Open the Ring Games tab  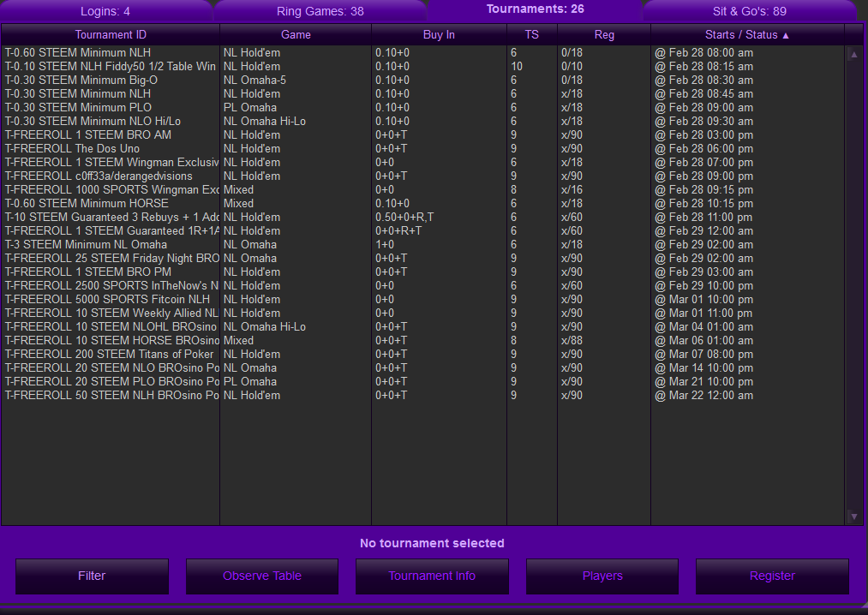pos(320,11)
